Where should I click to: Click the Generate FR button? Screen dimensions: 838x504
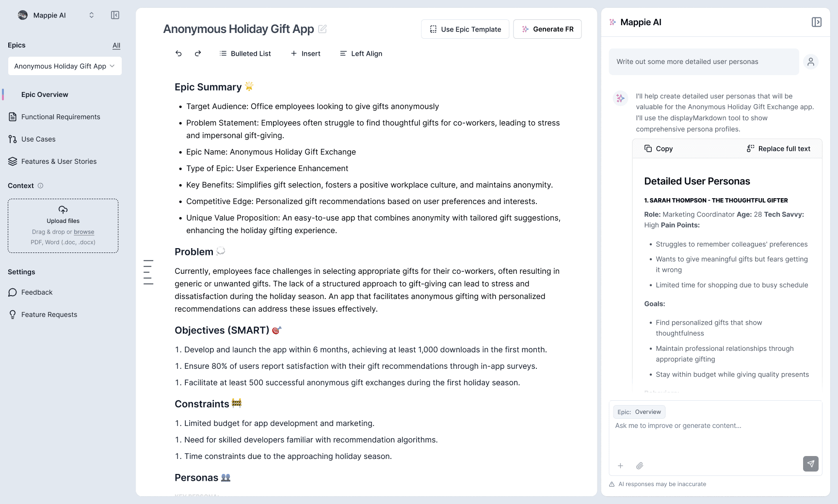click(547, 29)
